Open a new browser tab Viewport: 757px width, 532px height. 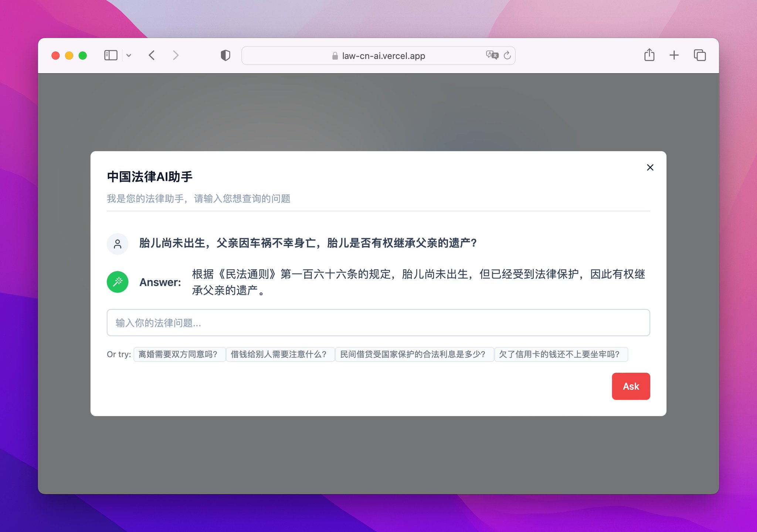click(674, 55)
